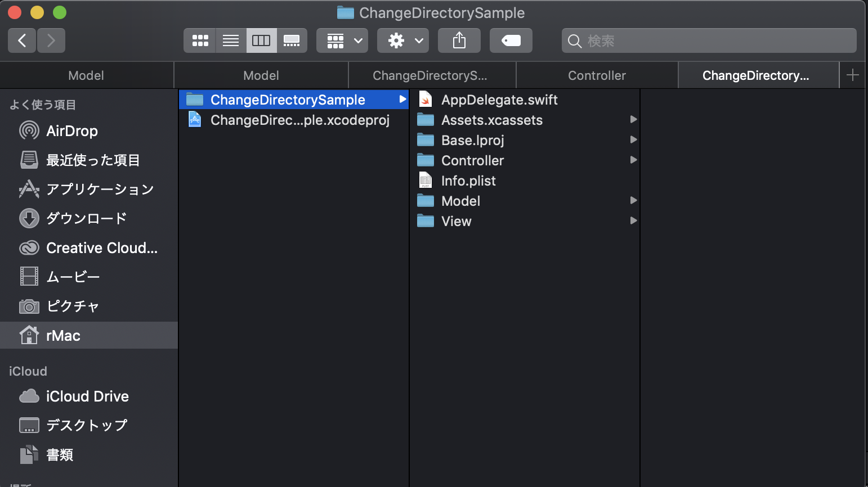Select the Info.plist file
Screen dimensions: 868x487
click(468, 181)
